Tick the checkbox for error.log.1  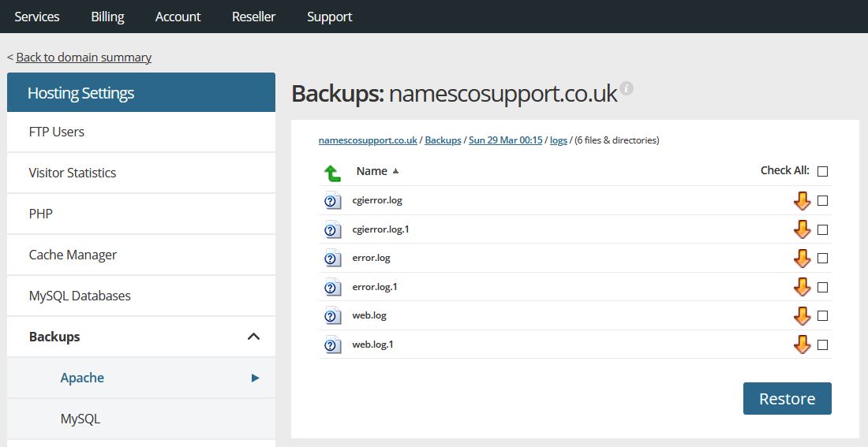(x=822, y=287)
